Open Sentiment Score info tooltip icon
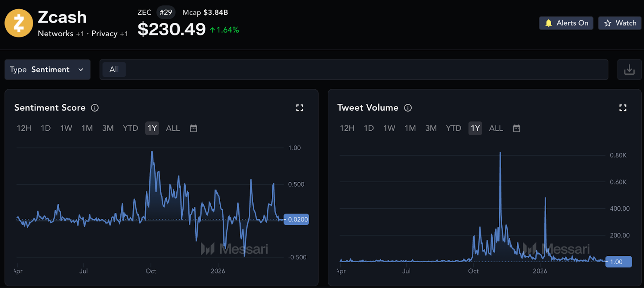644x288 pixels. pyautogui.click(x=95, y=108)
